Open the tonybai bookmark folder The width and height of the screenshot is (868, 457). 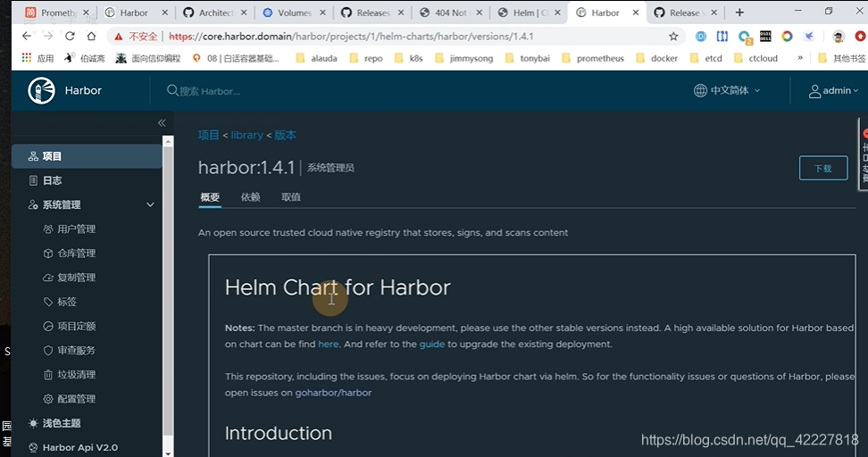pyautogui.click(x=528, y=58)
